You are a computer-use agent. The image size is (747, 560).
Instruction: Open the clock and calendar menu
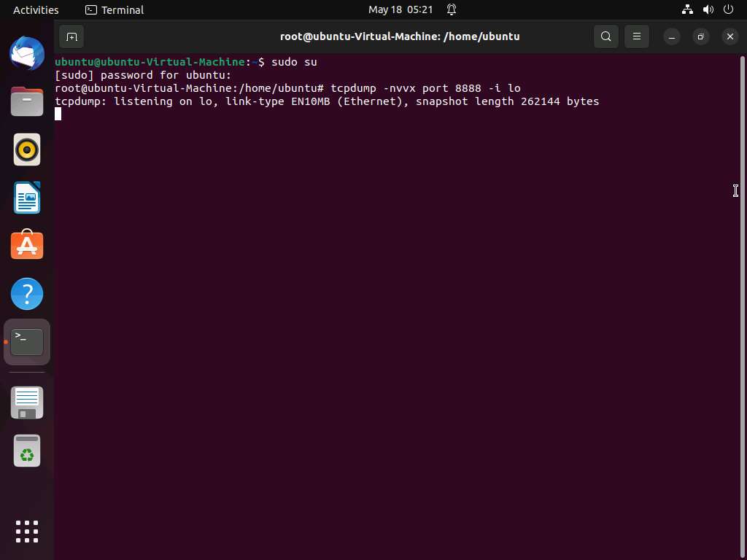pos(400,9)
